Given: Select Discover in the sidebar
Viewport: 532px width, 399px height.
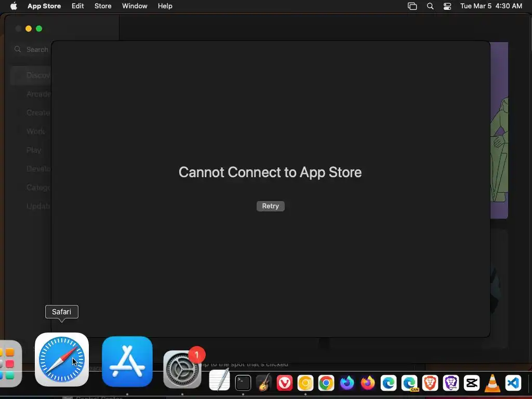Looking at the screenshot, I should (x=31, y=75).
